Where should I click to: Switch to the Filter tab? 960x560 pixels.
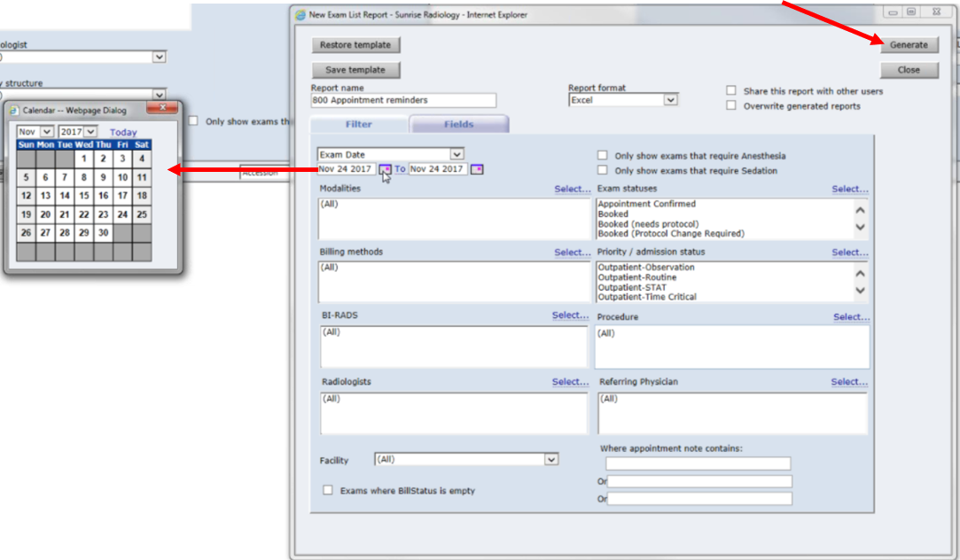[358, 125]
